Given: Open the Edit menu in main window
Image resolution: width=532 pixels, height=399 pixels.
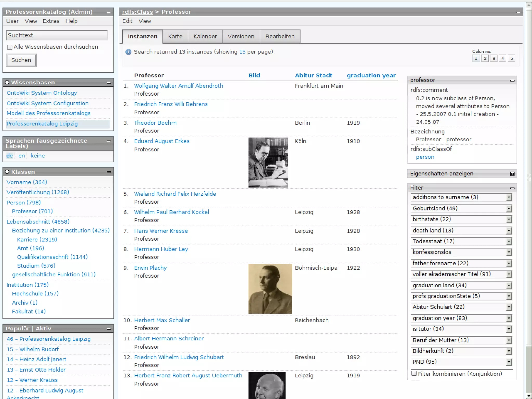Looking at the screenshot, I should point(127,21).
